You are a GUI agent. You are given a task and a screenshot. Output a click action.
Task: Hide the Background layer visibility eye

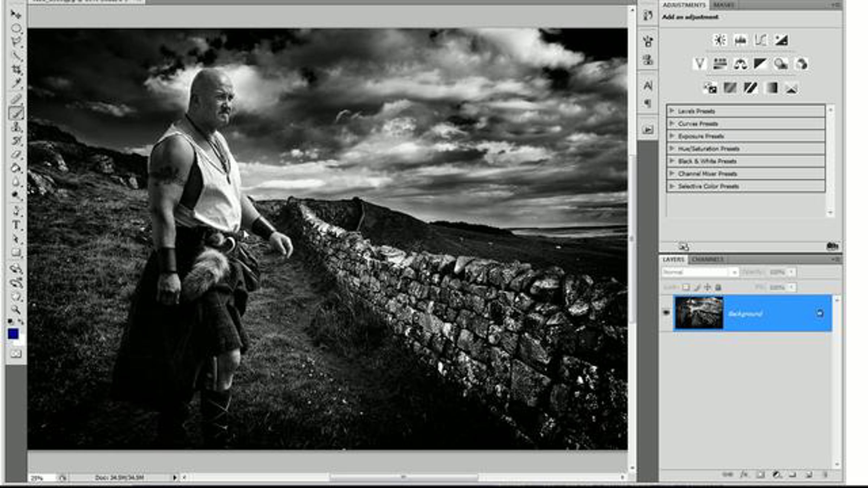pyautogui.click(x=666, y=313)
